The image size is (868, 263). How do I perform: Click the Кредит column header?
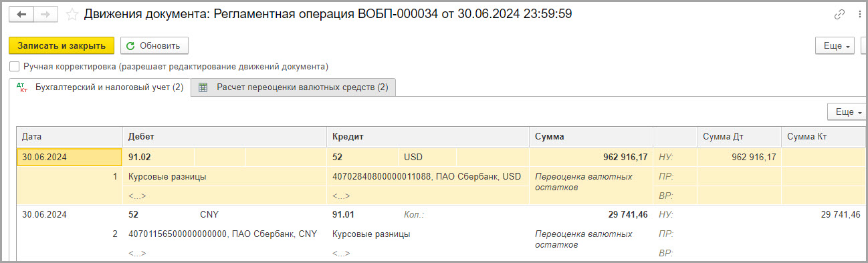click(x=428, y=136)
